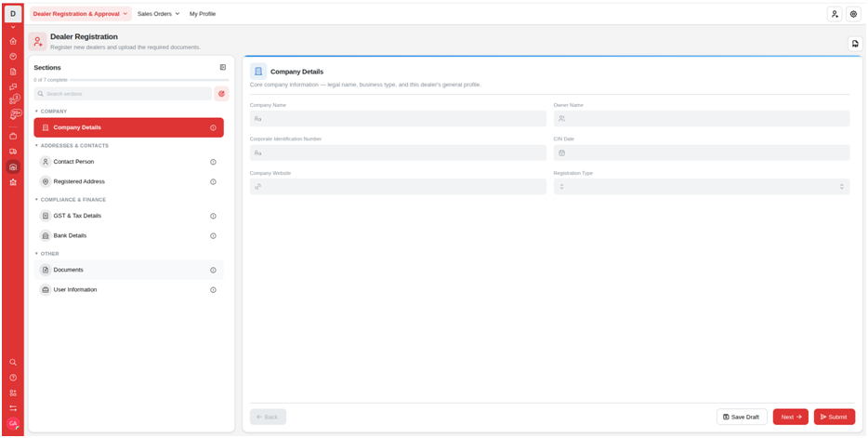Go to My Profile tab
Screen dimensions: 868x438
click(203, 14)
